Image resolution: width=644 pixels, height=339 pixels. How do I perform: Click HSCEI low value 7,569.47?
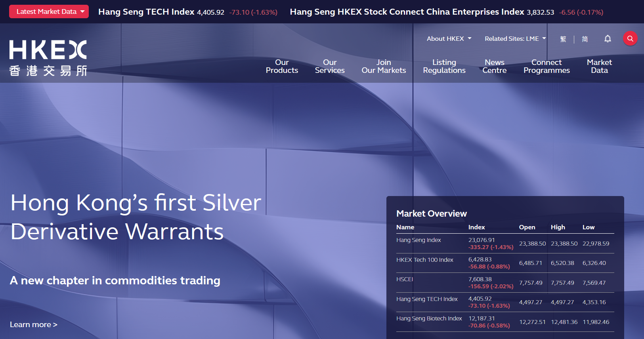[594, 283]
